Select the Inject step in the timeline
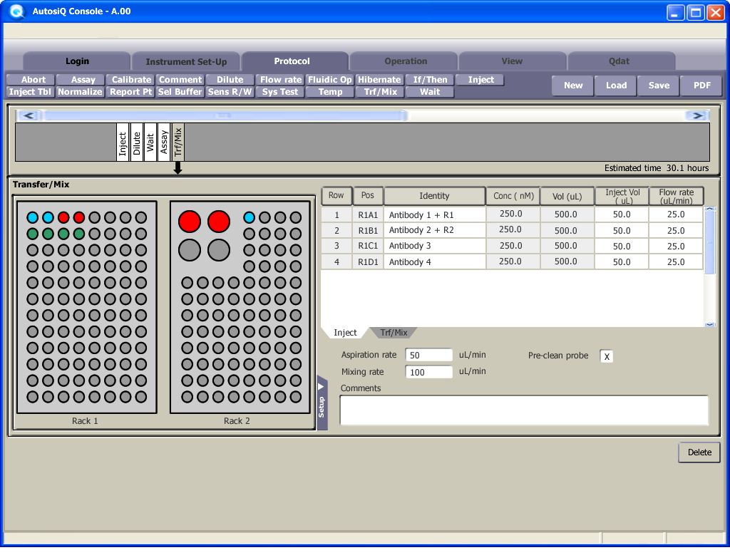730x560 pixels. click(x=123, y=142)
